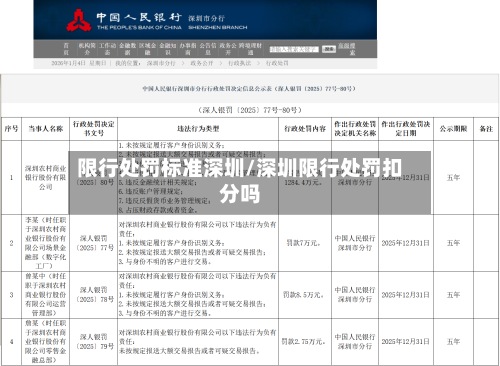Click the table subtitle （深人银罚〔2025〕77号-80号）
Image resolution: width=500 pixels, height=366 pixels.
coord(250,110)
